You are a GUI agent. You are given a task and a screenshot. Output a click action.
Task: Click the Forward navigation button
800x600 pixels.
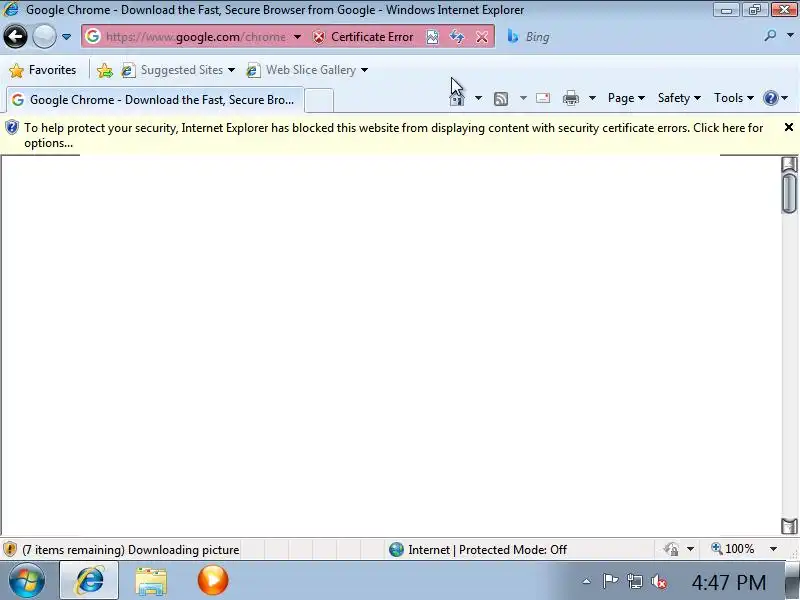pyautogui.click(x=44, y=37)
